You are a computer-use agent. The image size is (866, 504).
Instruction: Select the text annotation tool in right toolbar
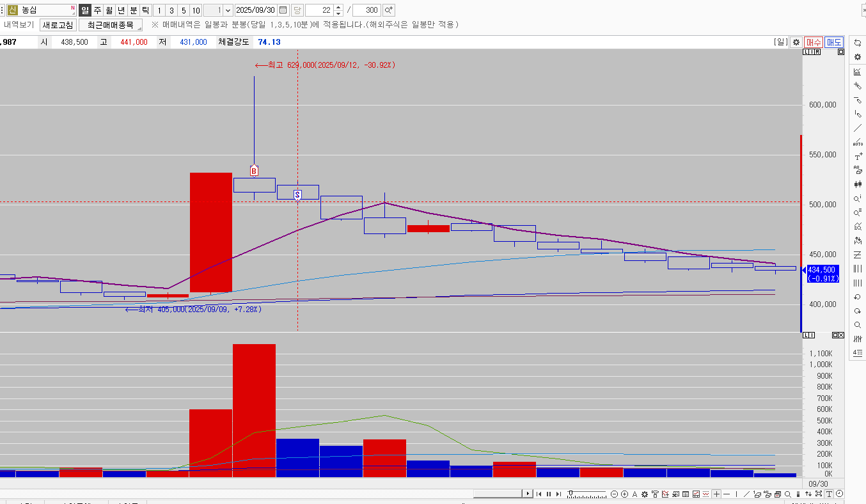(858, 157)
